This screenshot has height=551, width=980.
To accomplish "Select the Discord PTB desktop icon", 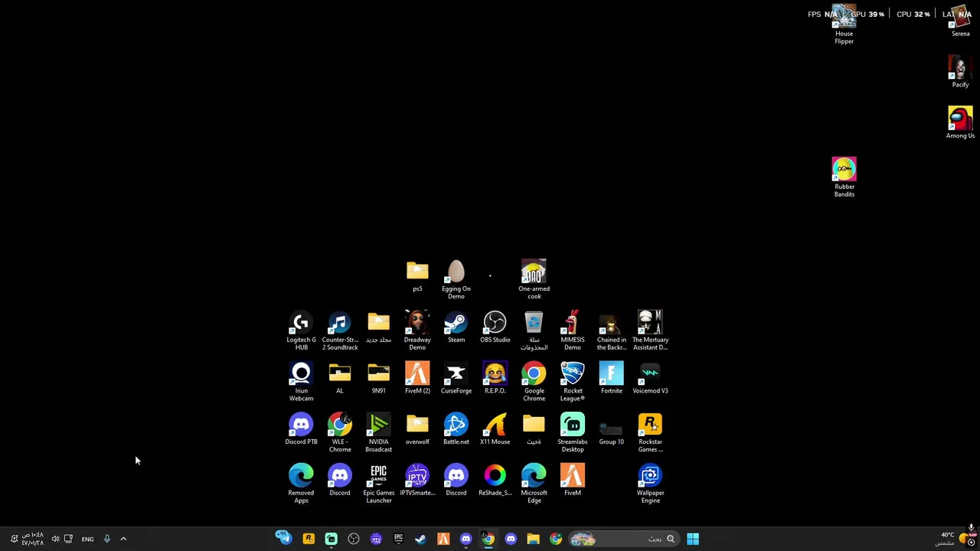I will pyautogui.click(x=301, y=430).
